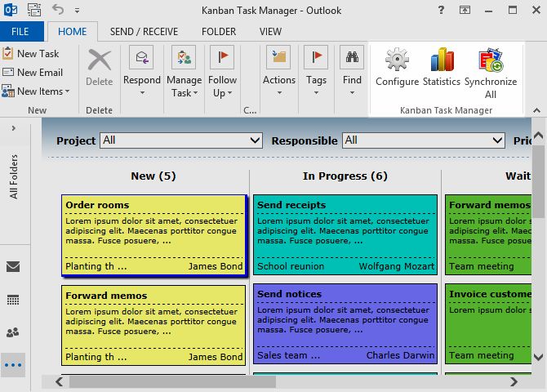Click the All Folders vertical label

click(14, 177)
